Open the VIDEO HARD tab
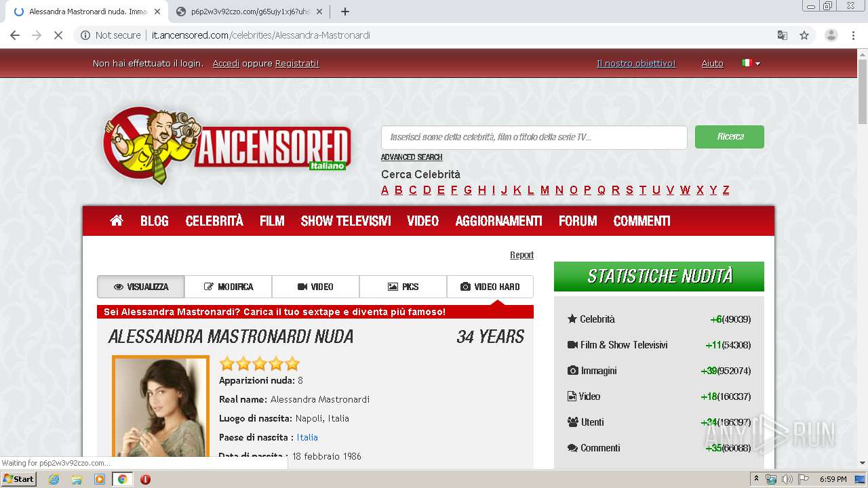 click(490, 287)
